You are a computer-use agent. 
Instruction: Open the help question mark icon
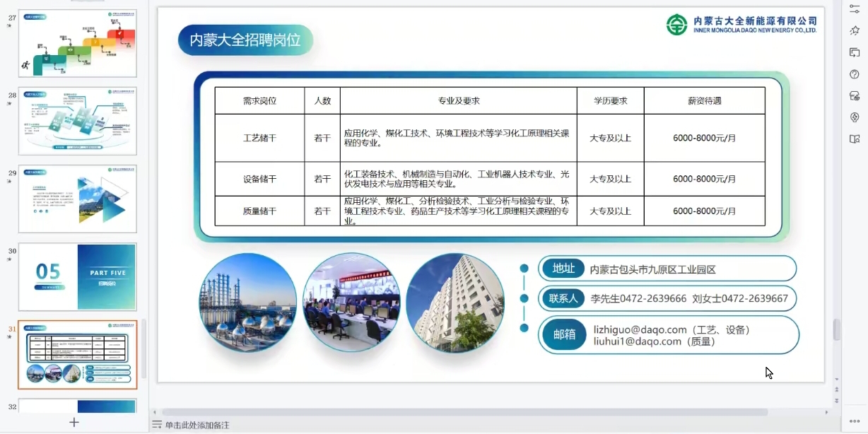coord(855,74)
